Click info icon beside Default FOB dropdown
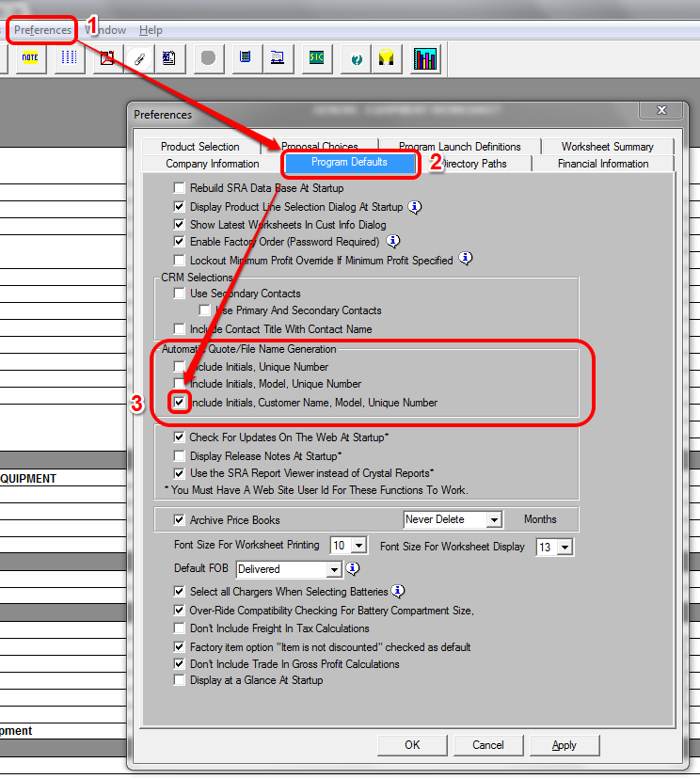 [353, 569]
